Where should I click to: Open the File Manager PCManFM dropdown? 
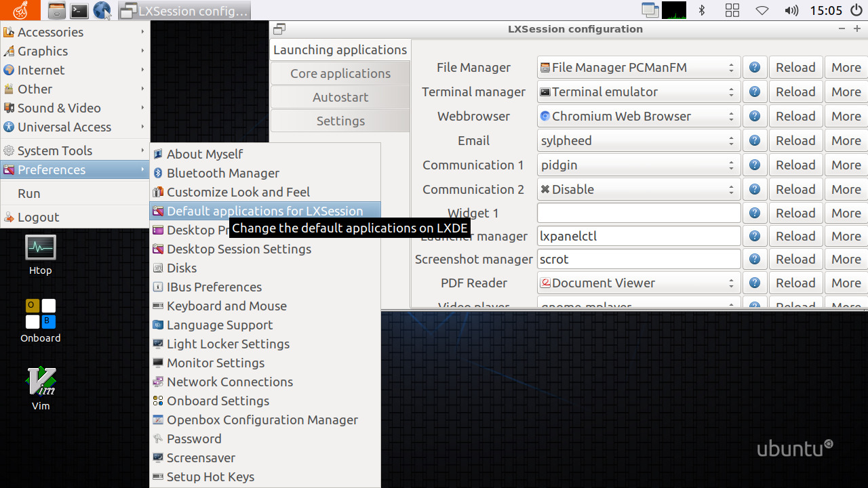(x=639, y=68)
